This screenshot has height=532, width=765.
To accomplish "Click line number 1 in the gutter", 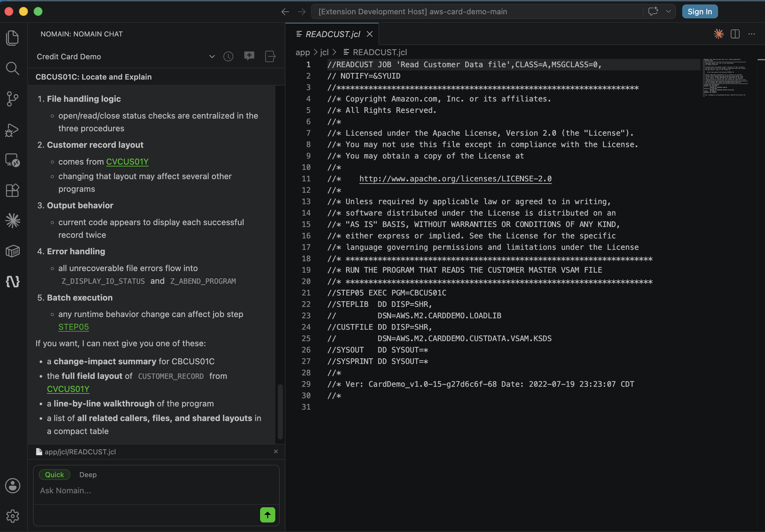I will 308,64.
